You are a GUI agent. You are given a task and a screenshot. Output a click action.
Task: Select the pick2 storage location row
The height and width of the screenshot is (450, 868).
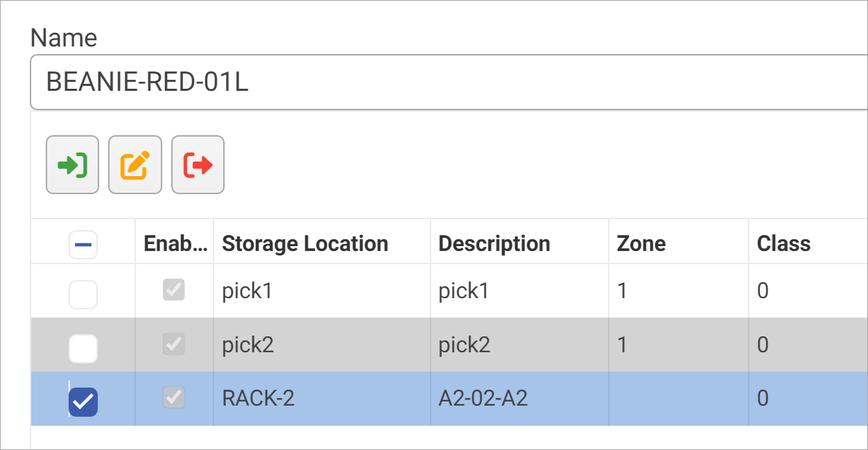(312, 344)
